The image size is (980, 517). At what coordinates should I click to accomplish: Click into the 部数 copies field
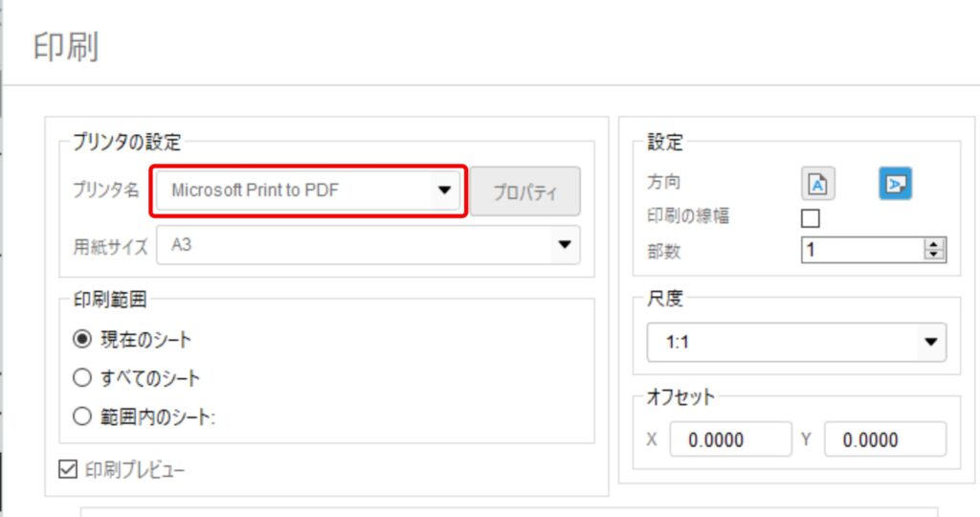click(862, 250)
